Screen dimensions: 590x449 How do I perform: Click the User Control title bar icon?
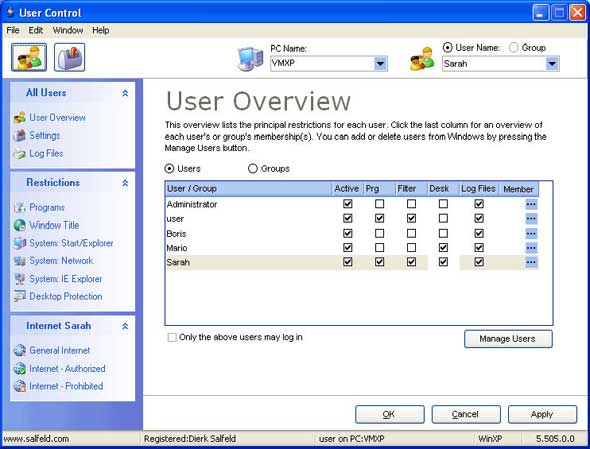click(11, 12)
